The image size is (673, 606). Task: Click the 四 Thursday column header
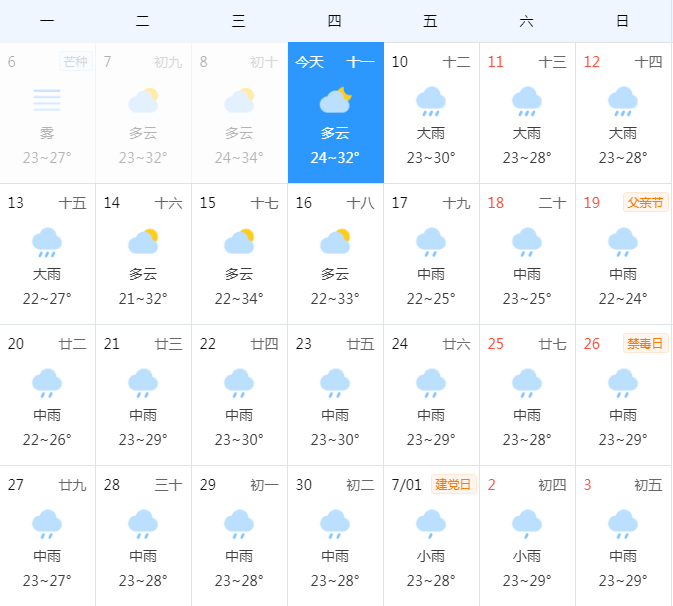(335, 21)
